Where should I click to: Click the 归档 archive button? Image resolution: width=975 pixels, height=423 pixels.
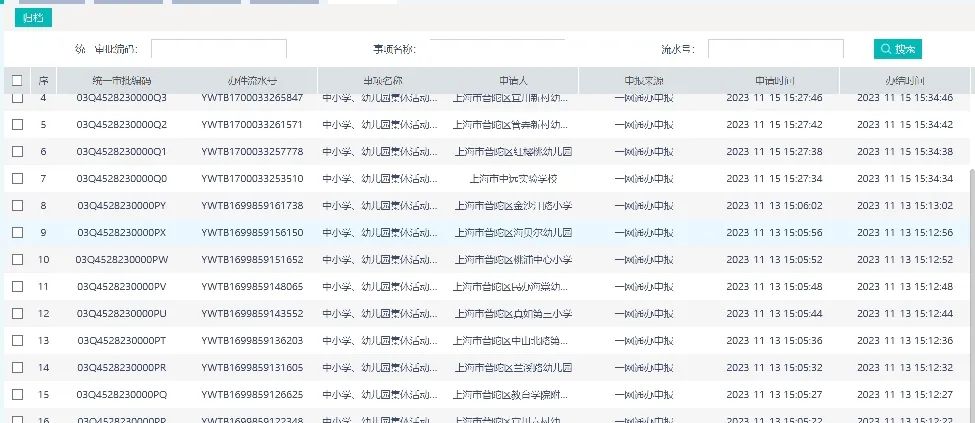(33, 18)
